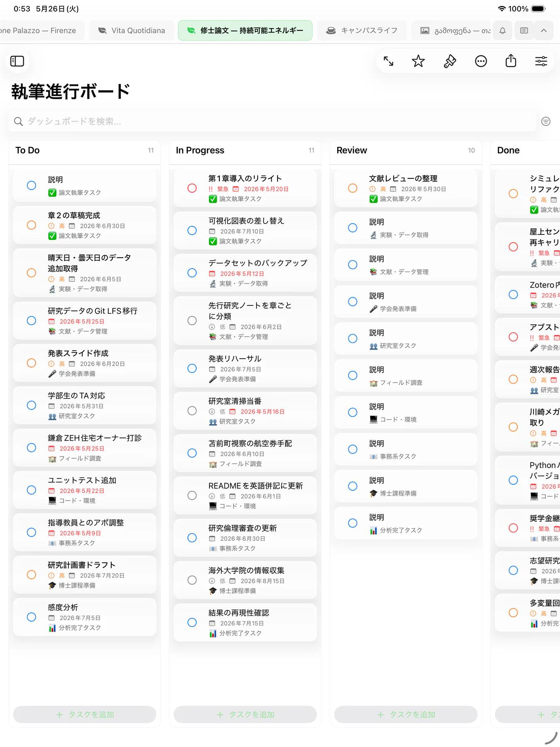Open the more options ellipsis icon
Image resolution: width=560 pixels, height=747 pixels.
[x=481, y=61]
